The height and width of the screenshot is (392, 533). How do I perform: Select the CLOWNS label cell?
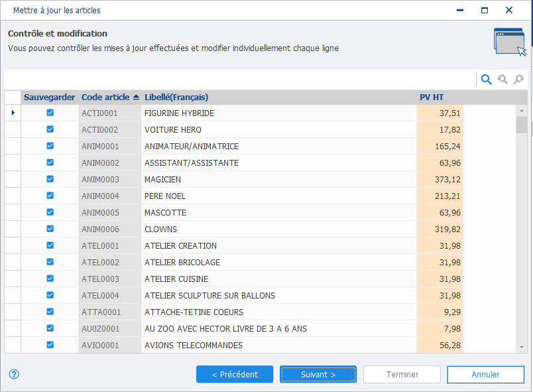[279, 229]
